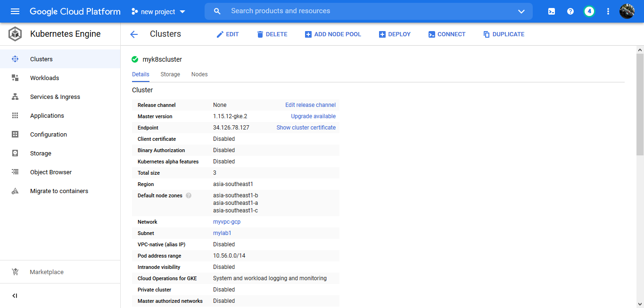The width and height of the screenshot is (644, 308).
Task: Click the Migrate to containers icon
Action: (x=15, y=191)
